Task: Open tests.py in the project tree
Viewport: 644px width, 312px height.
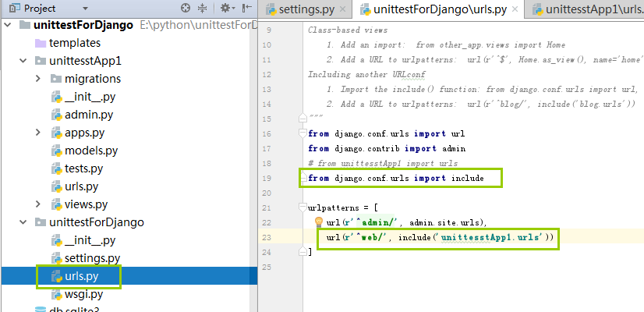Action: tap(83, 168)
